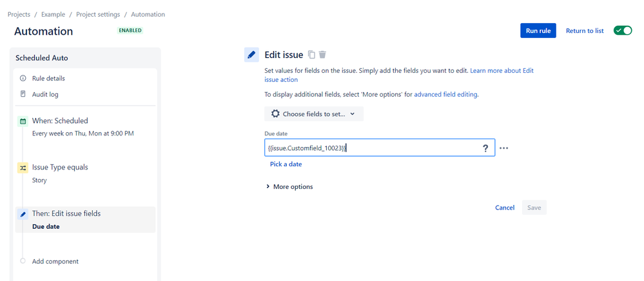
Task: Expand More options section
Action: coord(289,186)
